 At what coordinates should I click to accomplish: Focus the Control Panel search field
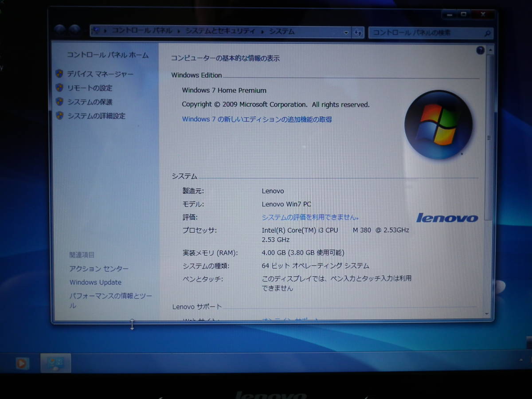tap(430, 33)
